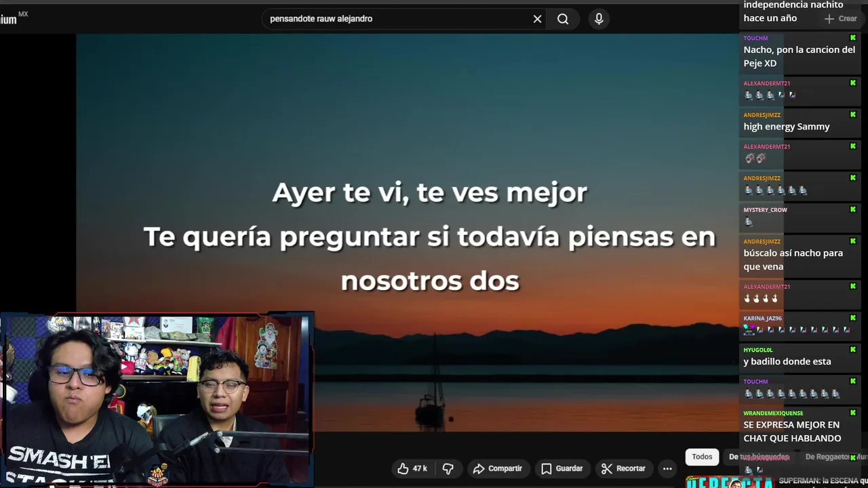Click the green Kick badge beside HYUGOLOL

pyautogui.click(x=853, y=350)
